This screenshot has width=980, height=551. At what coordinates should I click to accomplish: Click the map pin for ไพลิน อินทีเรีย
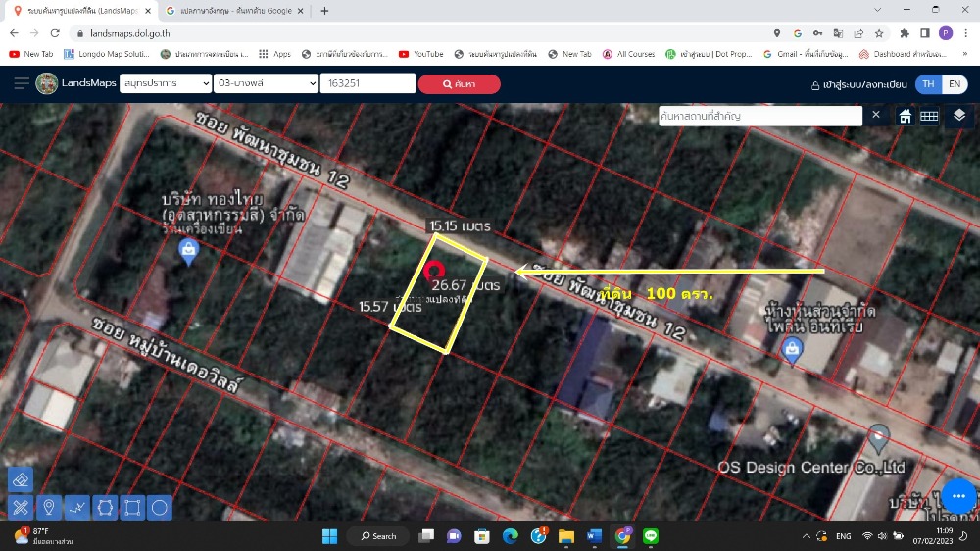pyautogui.click(x=793, y=350)
